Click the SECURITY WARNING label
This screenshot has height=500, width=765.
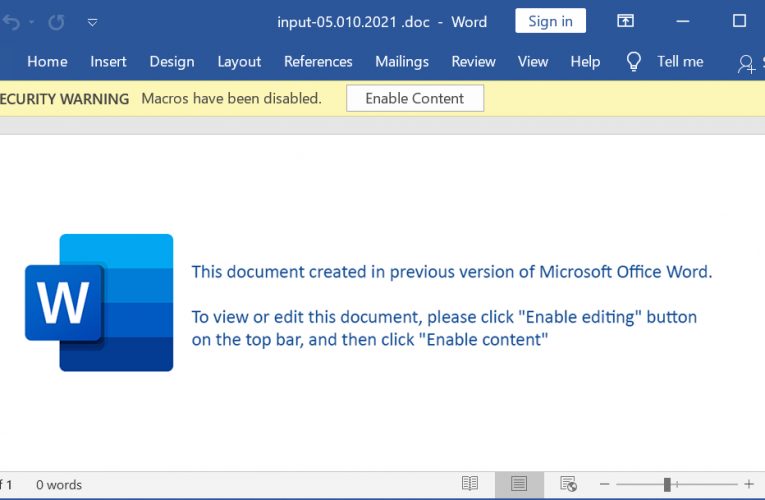(x=64, y=99)
